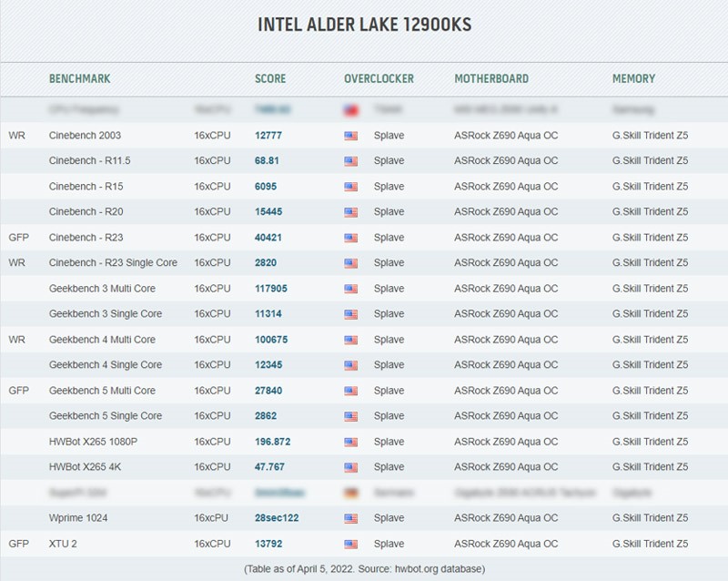Click the US flag in the XTU 2 row
This screenshot has width=728, height=581.
(x=350, y=544)
